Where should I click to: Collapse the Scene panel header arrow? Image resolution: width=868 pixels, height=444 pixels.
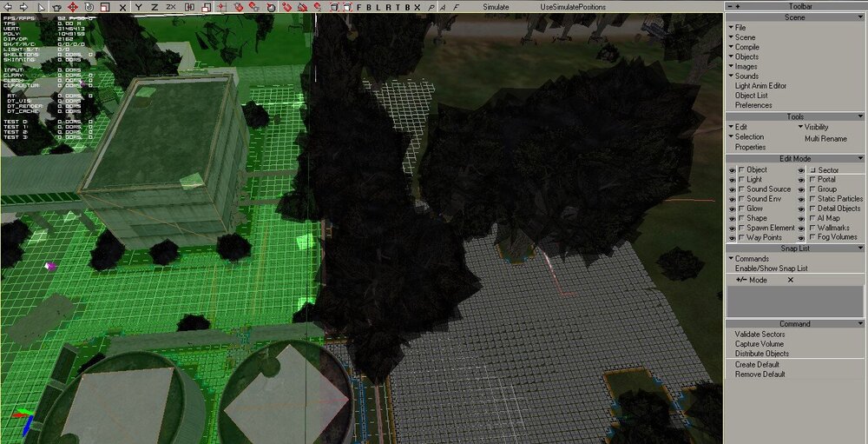(x=859, y=17)
